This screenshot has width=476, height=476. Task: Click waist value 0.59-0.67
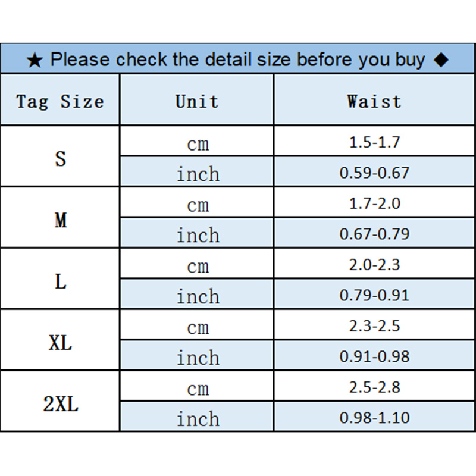point(374,173)
